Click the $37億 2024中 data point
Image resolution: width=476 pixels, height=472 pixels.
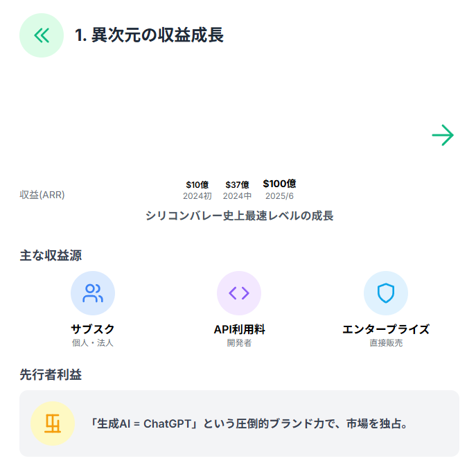click(x=237, y=190)
